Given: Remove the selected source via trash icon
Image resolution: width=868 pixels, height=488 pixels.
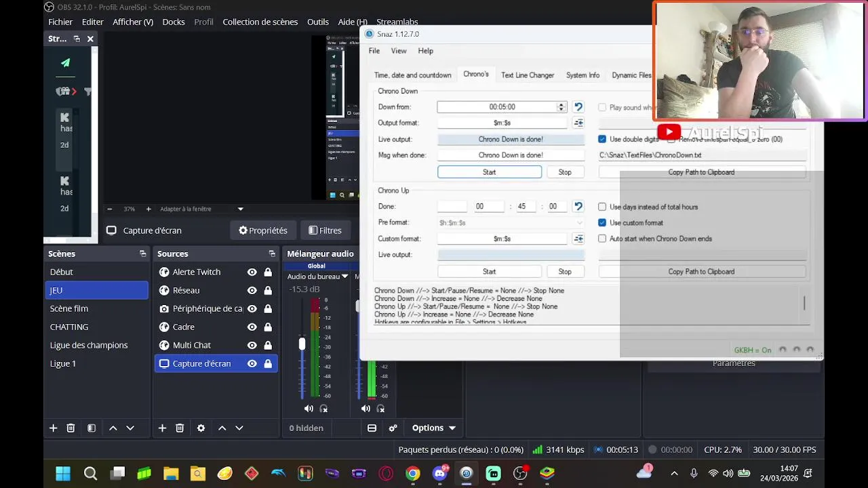Looking at the screenshot, I should coord(180,428).
